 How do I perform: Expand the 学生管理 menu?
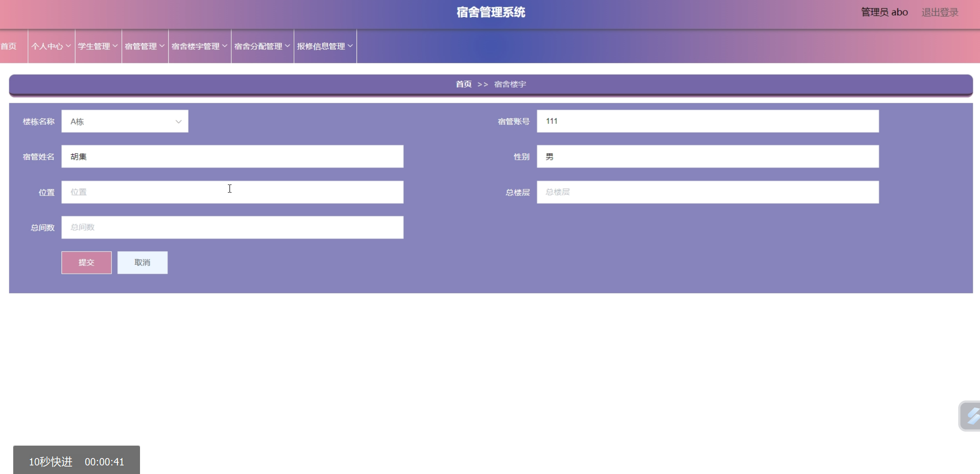(98, 46)
